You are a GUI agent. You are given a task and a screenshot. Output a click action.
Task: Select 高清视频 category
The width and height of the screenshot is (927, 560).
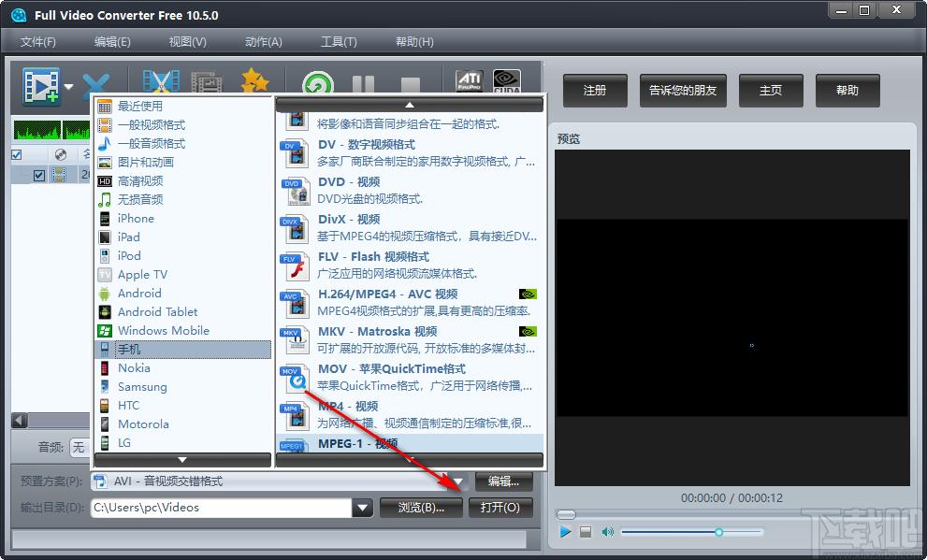pyautogui.click(x=182, y=180)
